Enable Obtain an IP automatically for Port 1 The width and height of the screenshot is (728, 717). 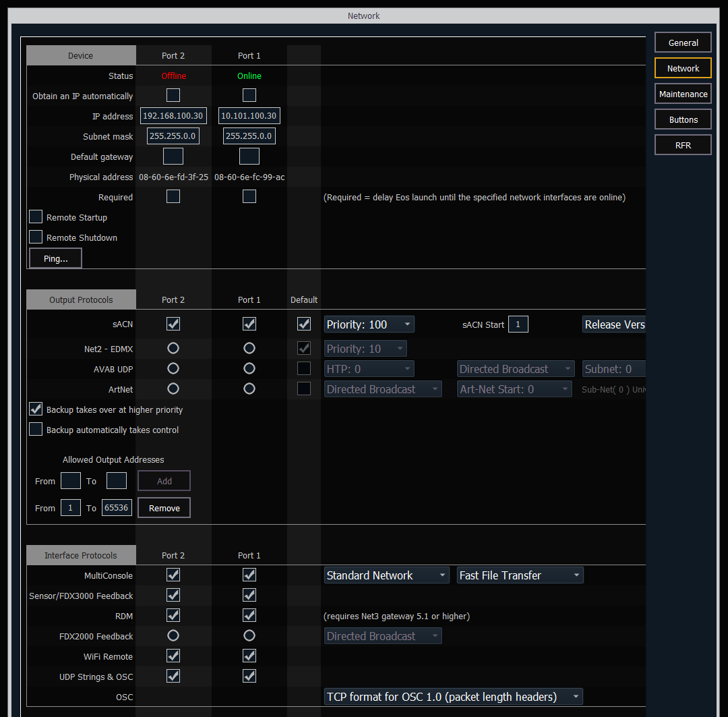point(249,95)
